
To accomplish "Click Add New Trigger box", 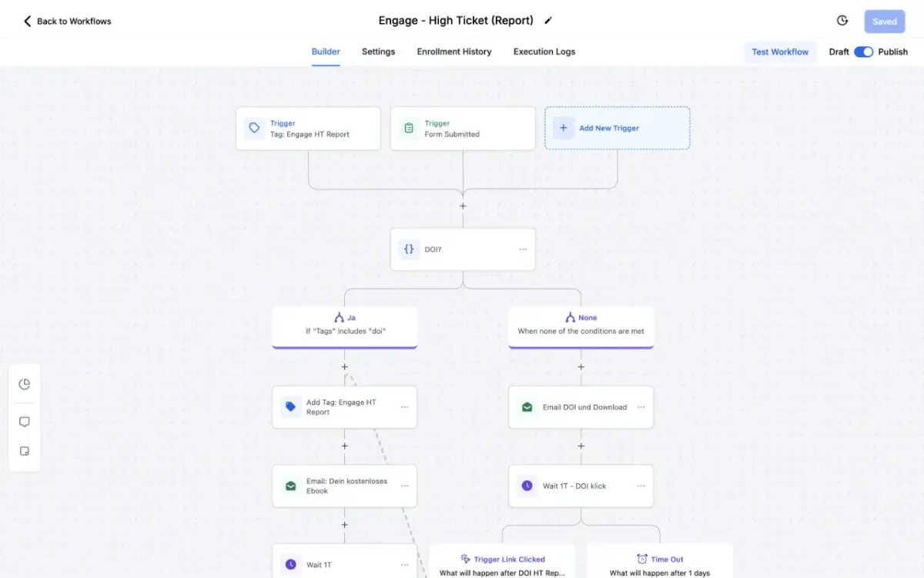I will pyautogui.click(x=617, y=128).
